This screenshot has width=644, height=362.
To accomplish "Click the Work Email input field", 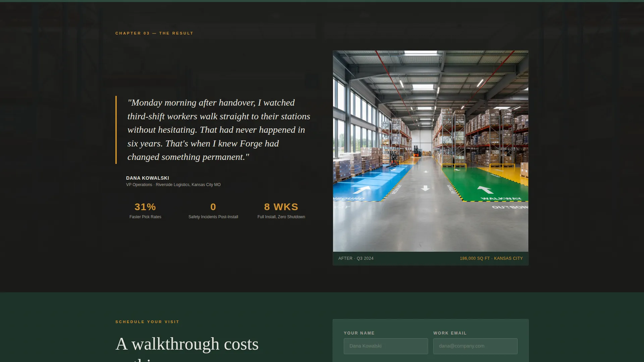I will coord(475,346).
